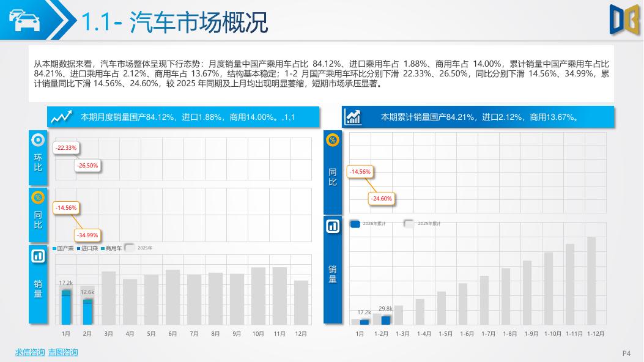
Task: Click the gray 2025年 legend swatch in monthly chart
Action: point(130,248)
